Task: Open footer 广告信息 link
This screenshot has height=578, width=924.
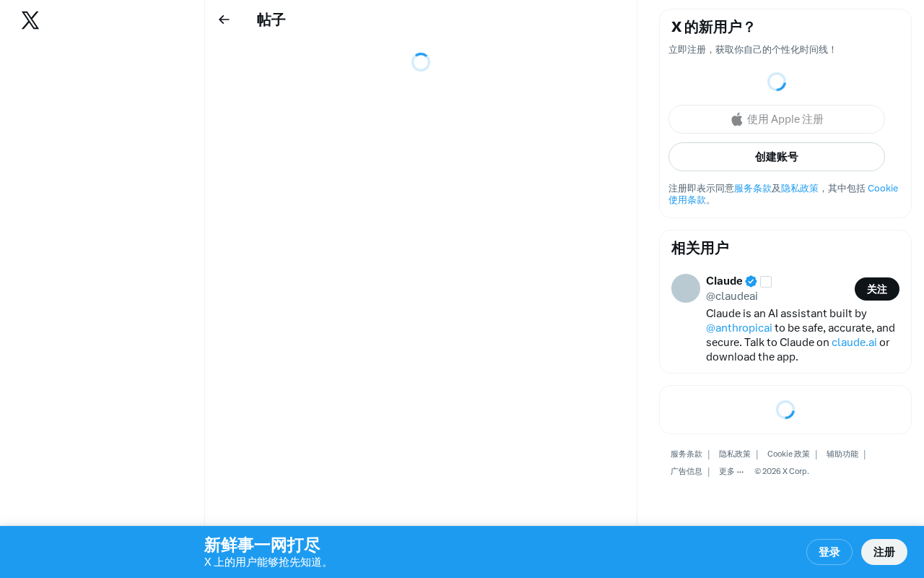Action: coord(687,472)
